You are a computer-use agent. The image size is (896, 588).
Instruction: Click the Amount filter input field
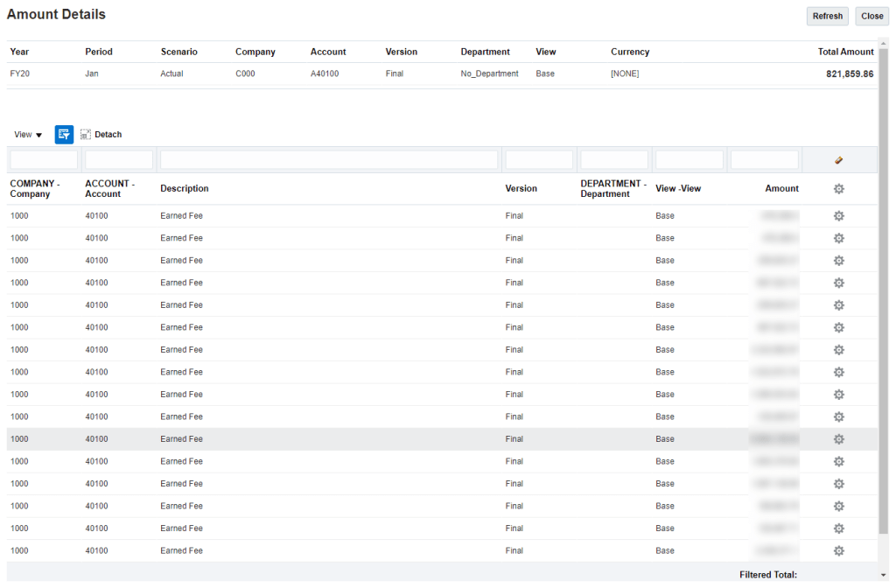(x=764, y=160)
